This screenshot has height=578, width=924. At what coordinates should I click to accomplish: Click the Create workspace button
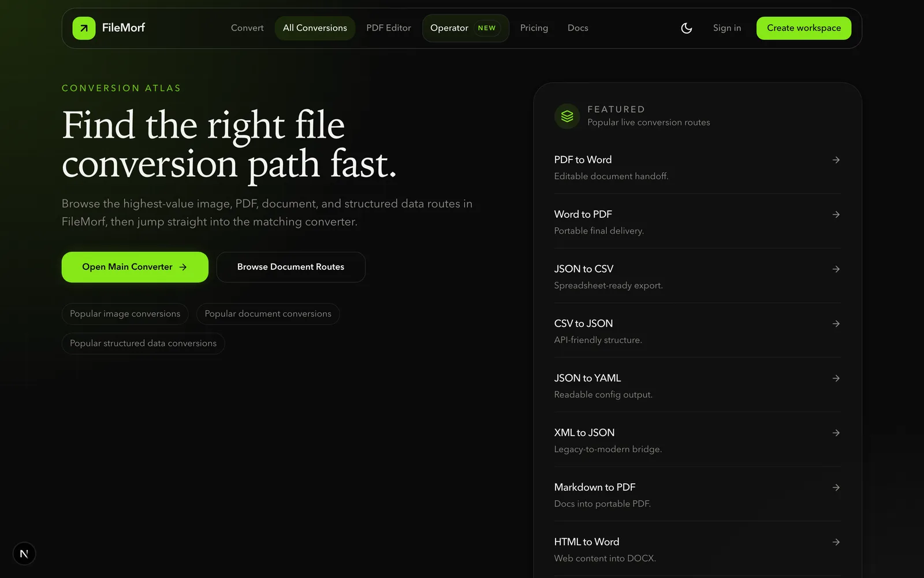(803, 28)
